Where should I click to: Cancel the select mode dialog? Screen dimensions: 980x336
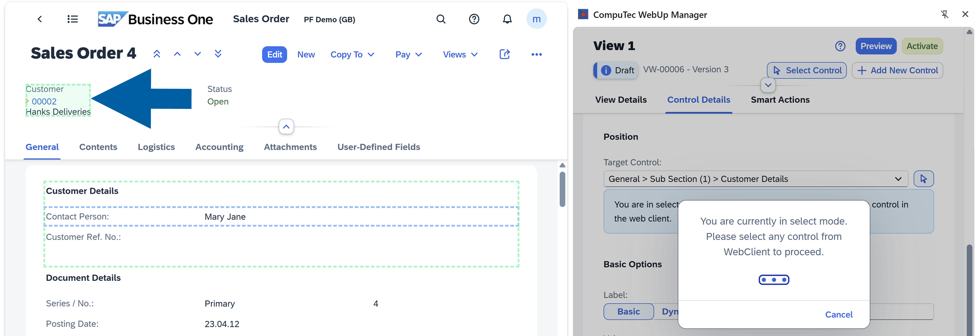click(839, 314)
